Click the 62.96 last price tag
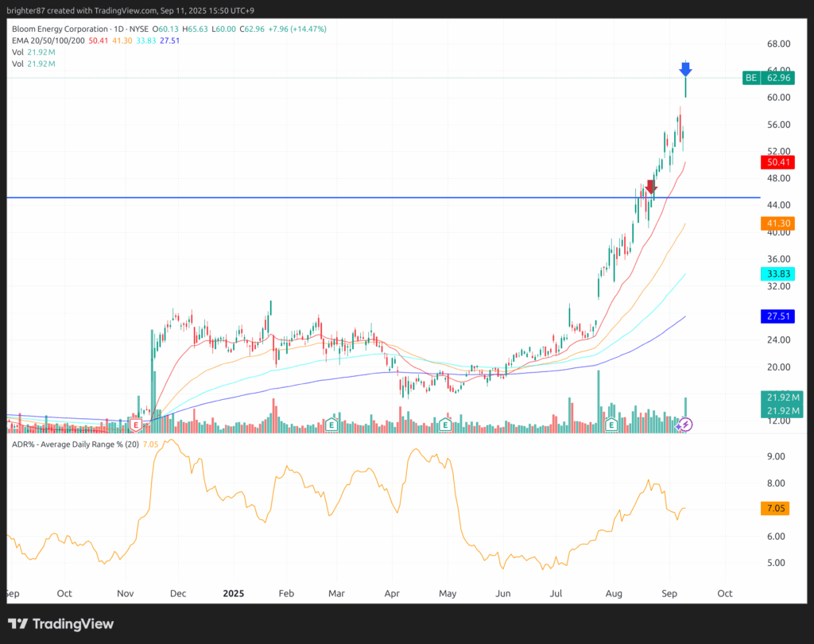 [778, 78]
